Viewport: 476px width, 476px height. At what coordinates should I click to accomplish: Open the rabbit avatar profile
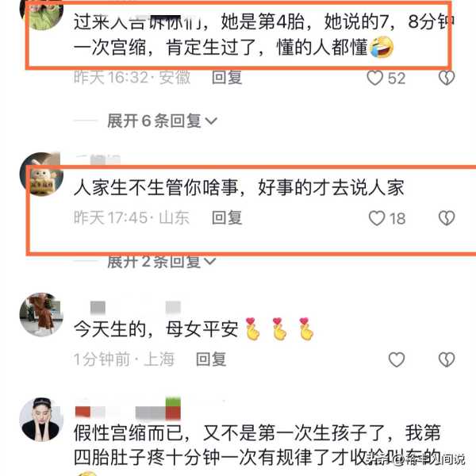point(41,175)
